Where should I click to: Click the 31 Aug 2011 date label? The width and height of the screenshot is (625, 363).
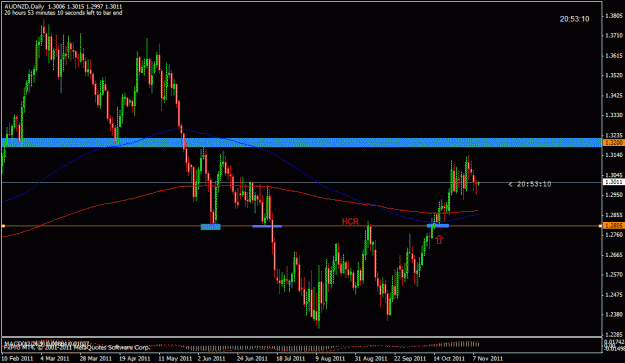371,358
